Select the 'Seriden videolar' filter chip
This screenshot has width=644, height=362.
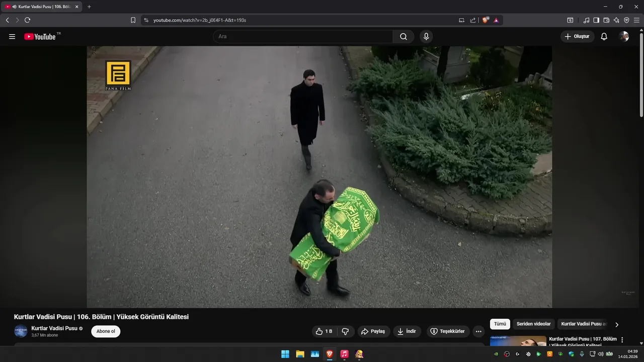coord(533,324)
